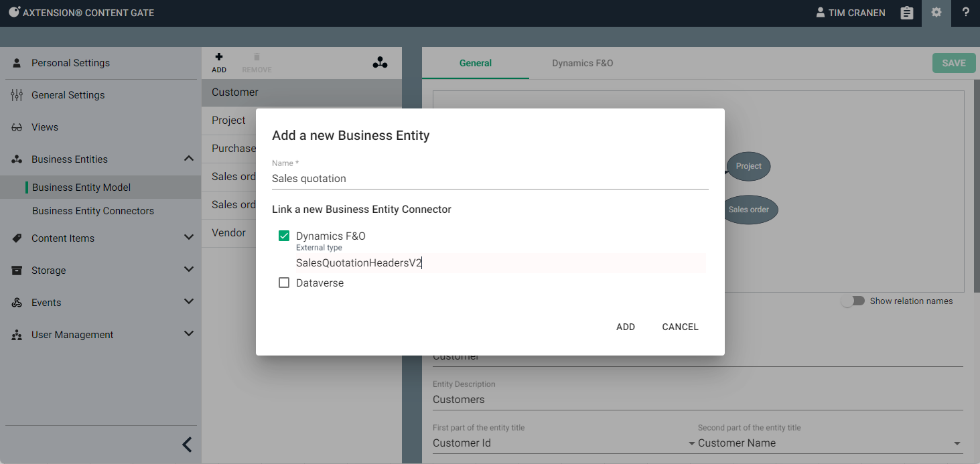Click the entity model graph icon
This screenshot has height=464, width=980.
pyautogui.click(x=380, y=63)
